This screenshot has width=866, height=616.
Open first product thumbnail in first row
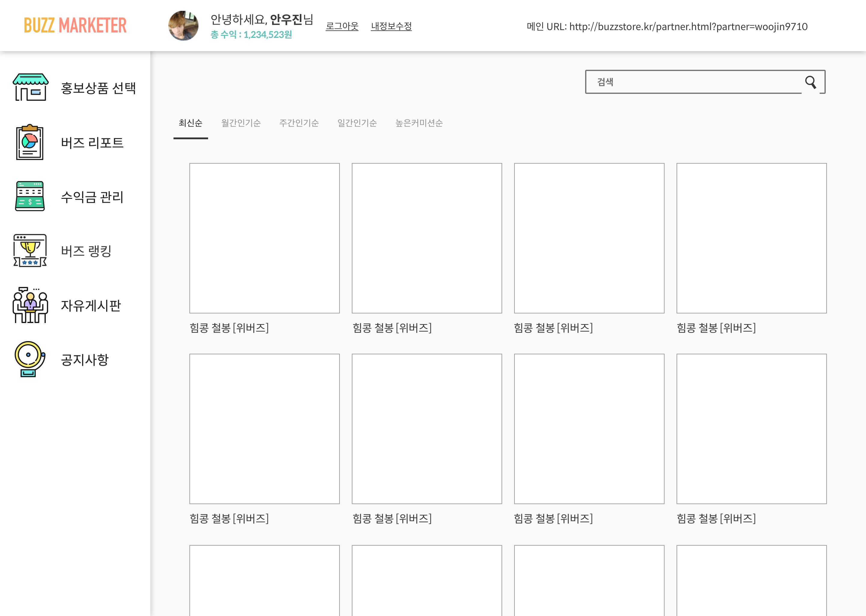click(265, 238)
